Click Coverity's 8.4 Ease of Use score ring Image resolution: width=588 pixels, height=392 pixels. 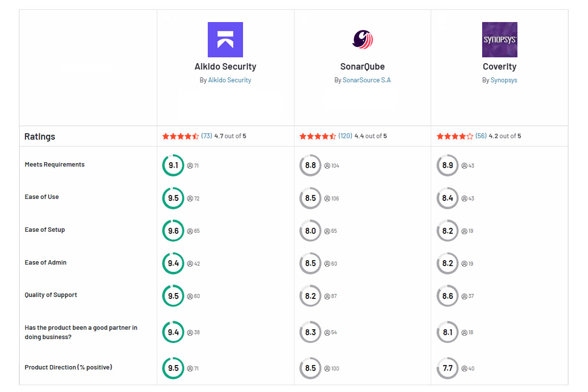point(448,198)
